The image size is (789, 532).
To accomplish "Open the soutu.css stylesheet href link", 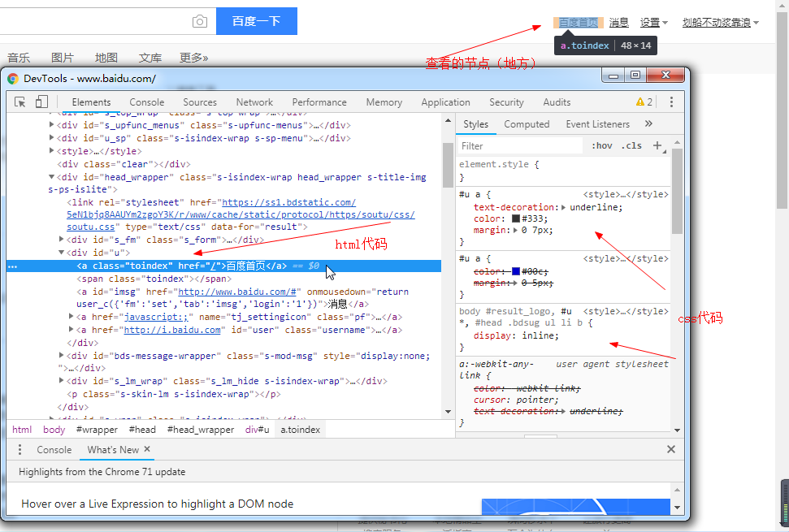I will pyautogui.click(x=241, y=214).
